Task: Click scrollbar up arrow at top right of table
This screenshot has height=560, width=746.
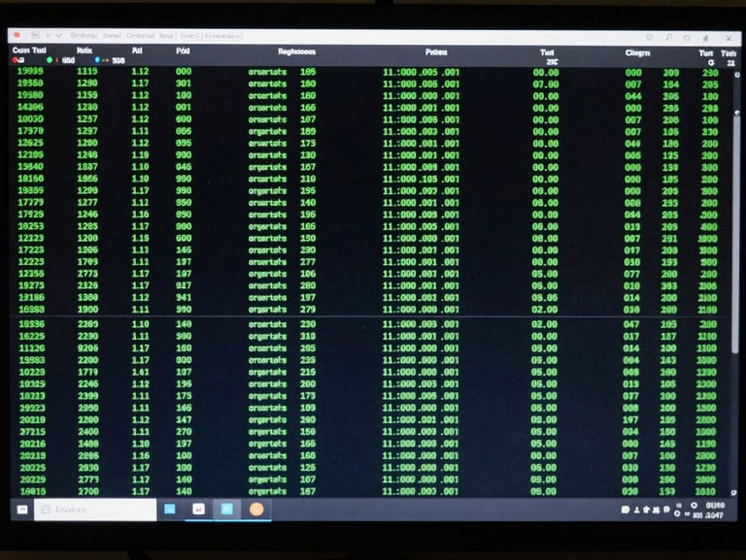Action: tap(737, 75)
